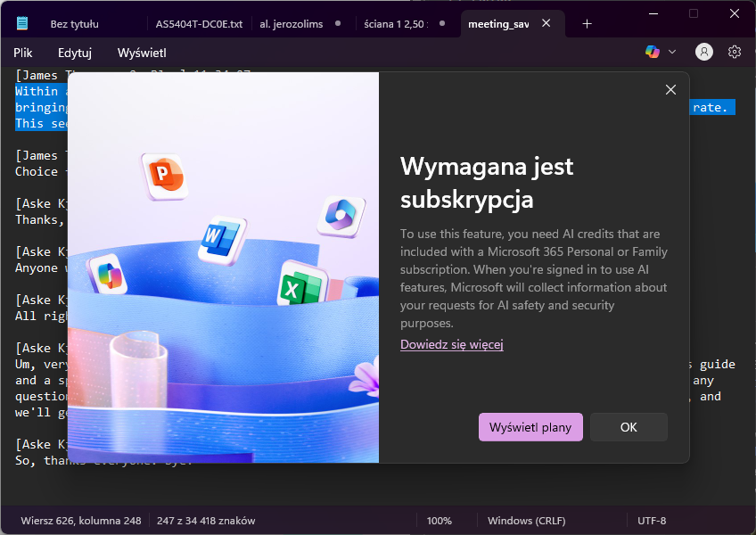Close the subscription dialog with the X icon

[670, 89]
